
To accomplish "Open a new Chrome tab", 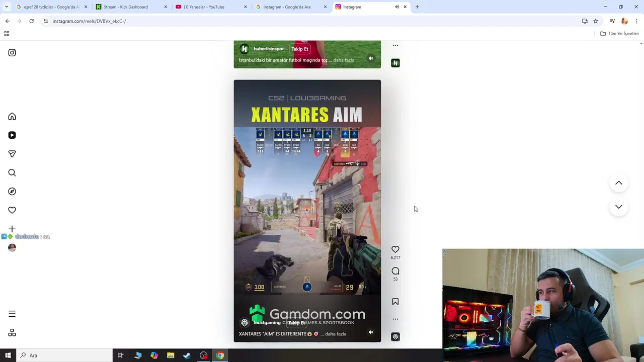I will (417, 7).
